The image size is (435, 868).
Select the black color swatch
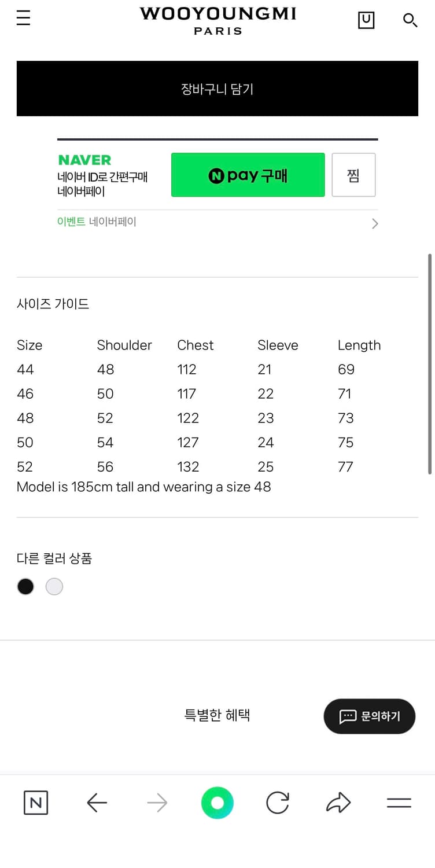[x=25, y=586]
